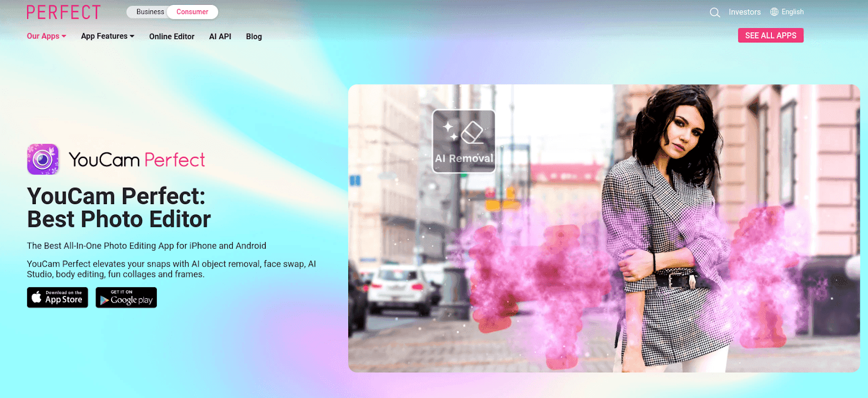Expand the App Features dropdown menu
The image size is (868, 398).
pyautogui.click(x=107, y=36)
